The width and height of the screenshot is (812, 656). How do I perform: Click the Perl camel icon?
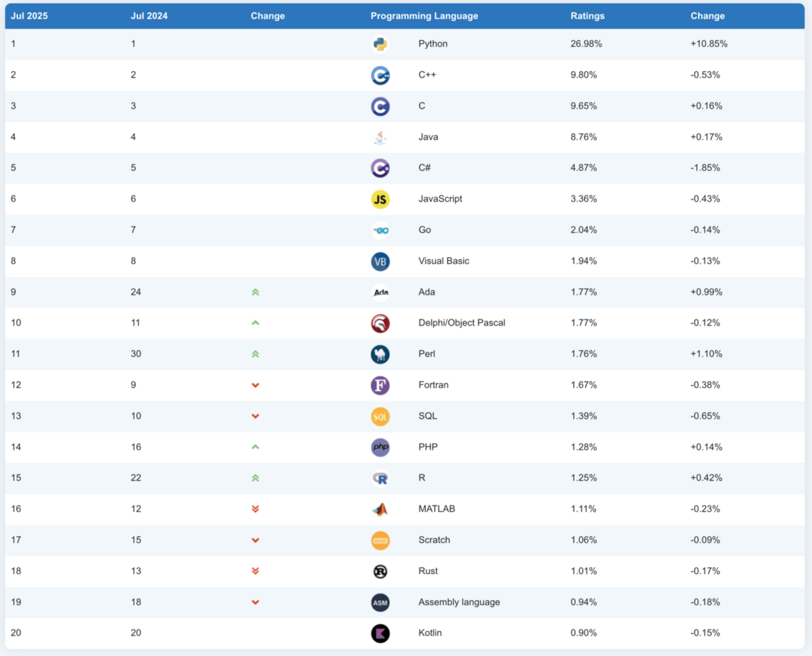(x=380, y=354)
